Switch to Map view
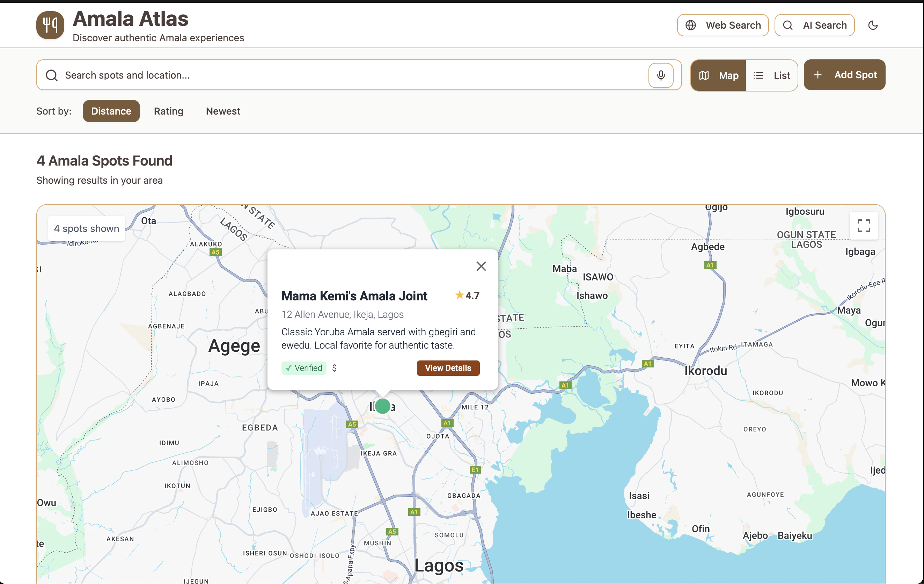924x584 pixels. pos(718,75)
